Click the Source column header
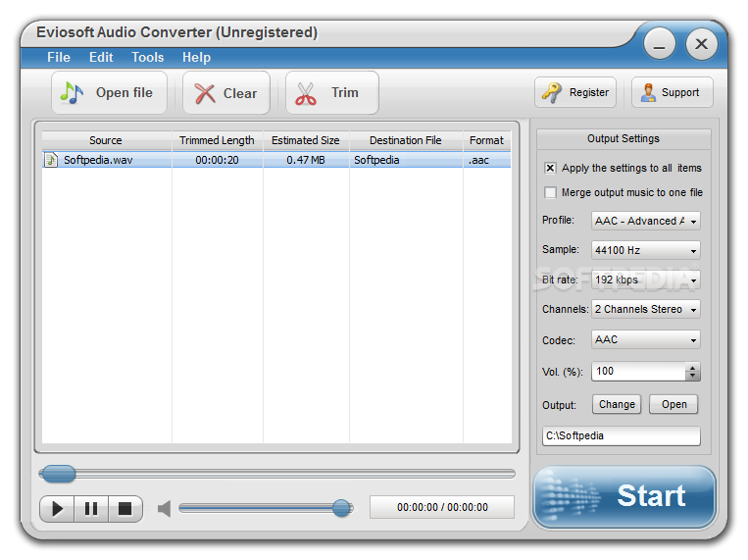Image resolution: width=748 pixels, height=560 pixels. [106, 140]
